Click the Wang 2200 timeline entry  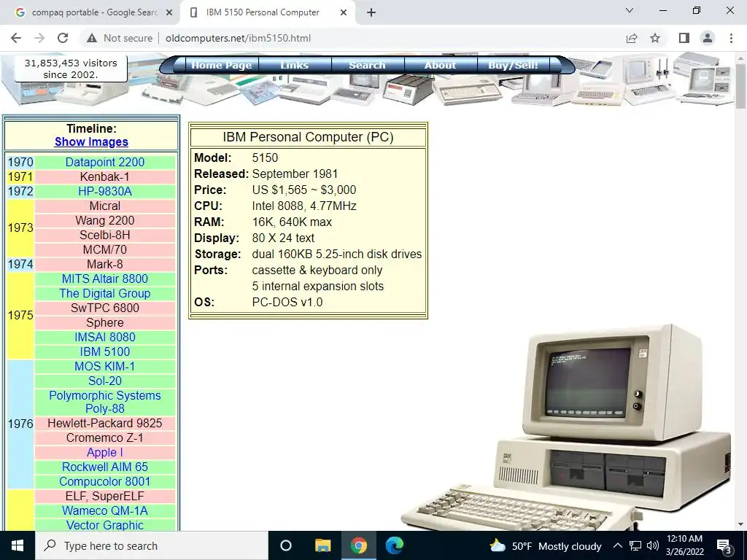[105, 221]
